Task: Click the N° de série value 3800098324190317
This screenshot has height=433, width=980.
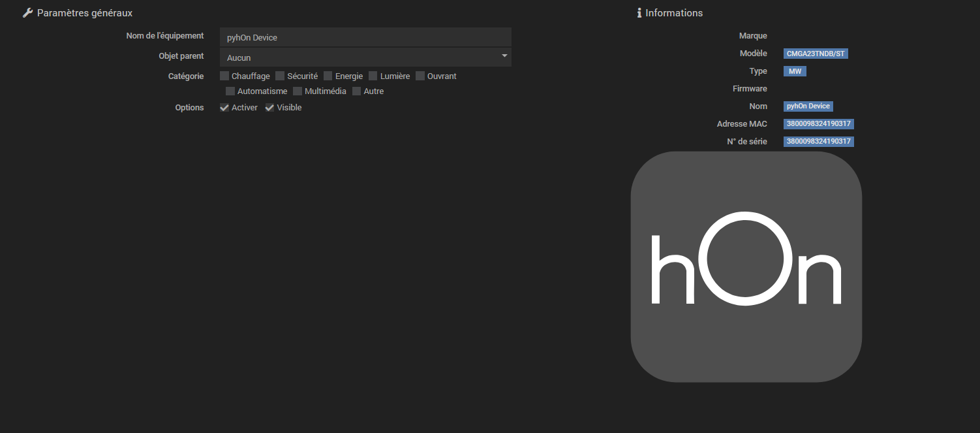Action: [819, 141]
